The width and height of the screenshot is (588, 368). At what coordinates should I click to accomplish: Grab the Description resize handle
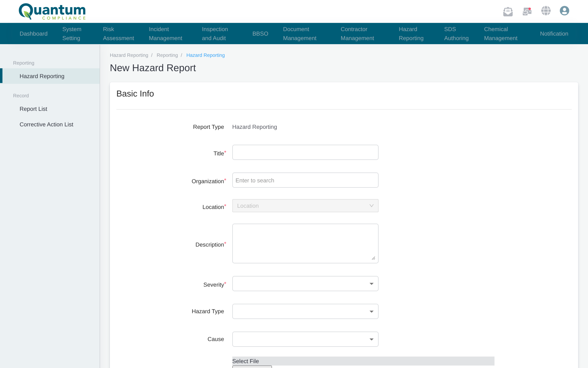point(373,258)
